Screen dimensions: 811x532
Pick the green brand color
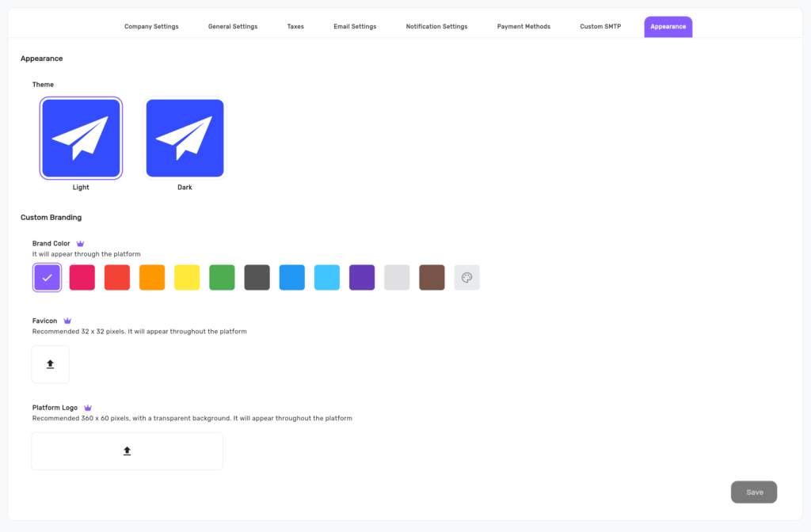point(222,278)
